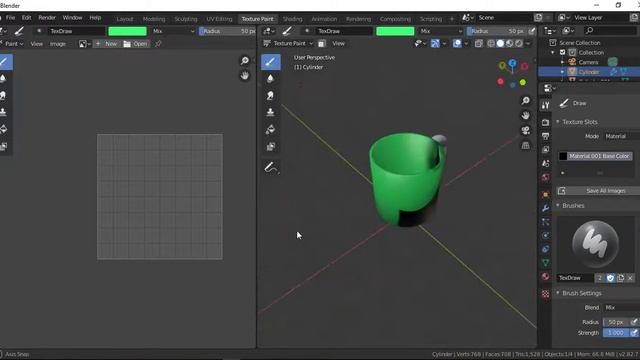The height and width of the screenshot is (360, 640).
Task: Click the zoom magnifier in 3D viewport
Action: coord(526,101)
